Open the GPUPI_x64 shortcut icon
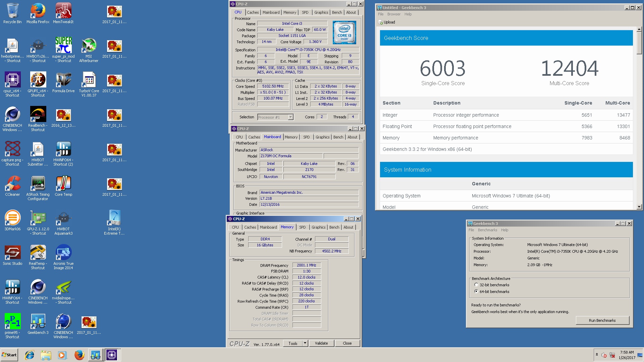Viewport: 644px width, 362px height. coord(38,84)
